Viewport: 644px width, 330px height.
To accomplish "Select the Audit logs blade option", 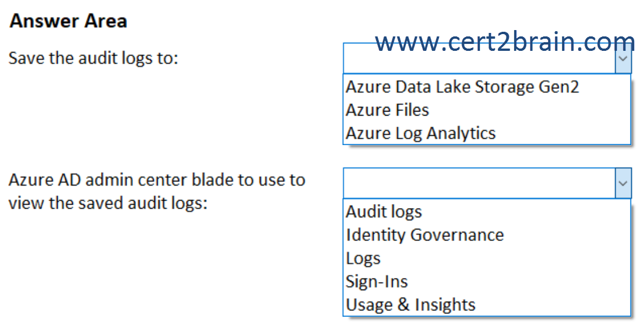I will pos(384,212).
